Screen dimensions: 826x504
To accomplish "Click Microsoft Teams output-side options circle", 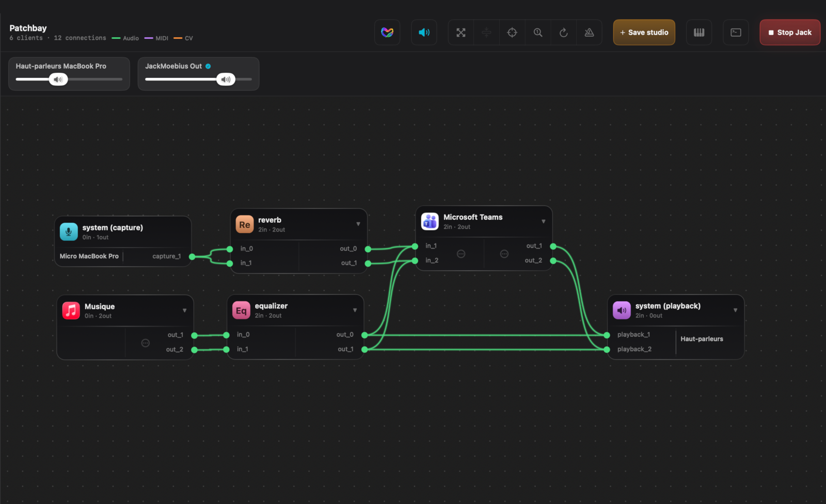I will (504, 254).
